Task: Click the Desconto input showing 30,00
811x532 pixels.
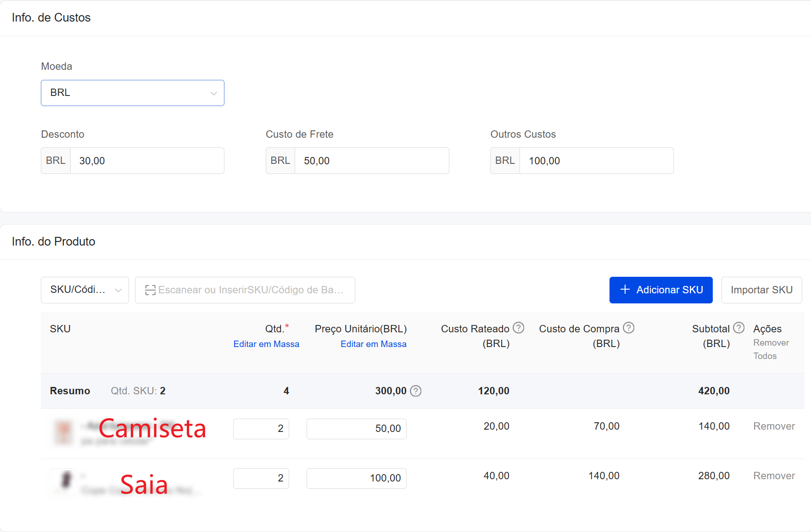Action: coord(147,161)
